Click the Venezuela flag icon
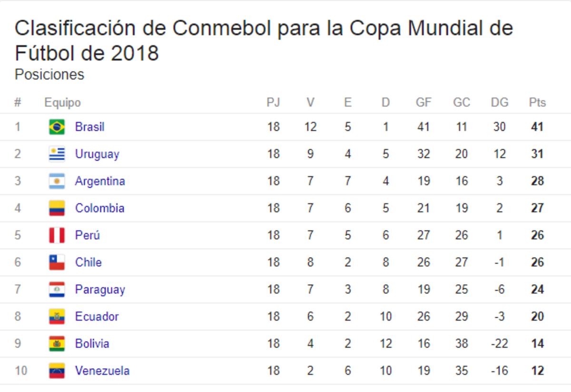The height and width of the screenshot is (392, 571). [x=57, y=371]
